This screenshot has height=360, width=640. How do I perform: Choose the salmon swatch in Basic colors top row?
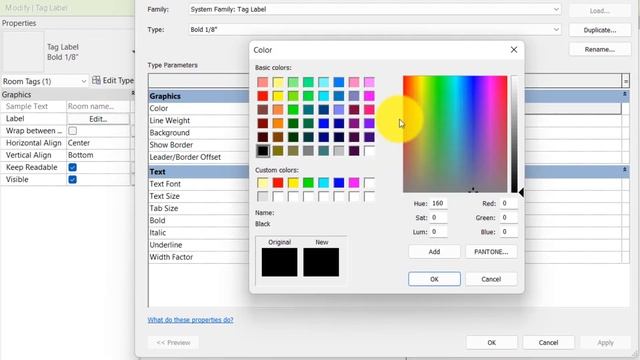click(263, 82)
